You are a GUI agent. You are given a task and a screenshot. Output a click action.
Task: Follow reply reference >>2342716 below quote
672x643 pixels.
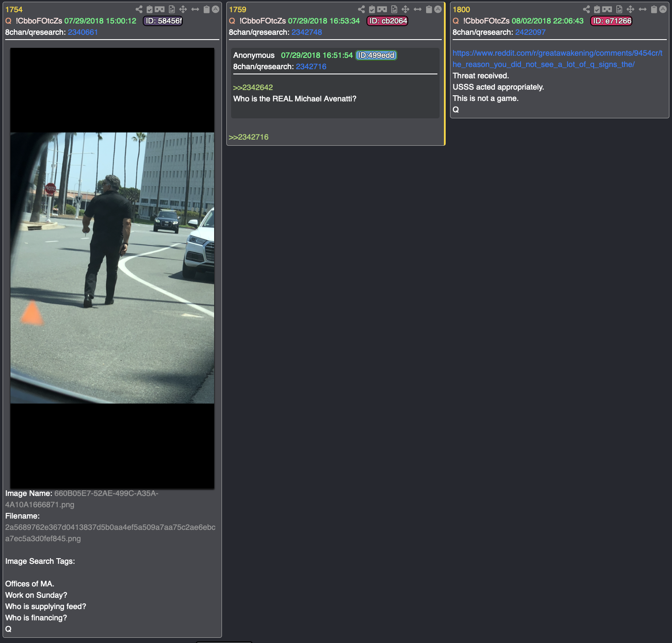coord(249,137)
